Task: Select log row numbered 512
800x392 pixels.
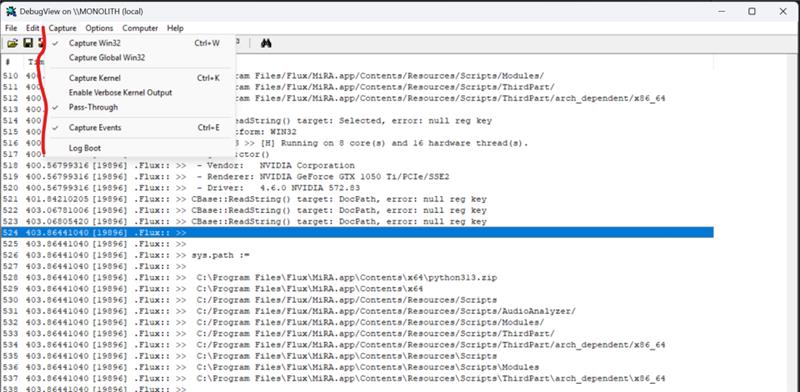Action: click(357, 98)
